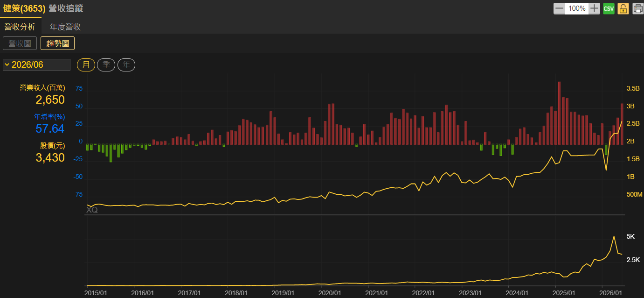Click the 健策(3653) stock title

click(24, 8)
